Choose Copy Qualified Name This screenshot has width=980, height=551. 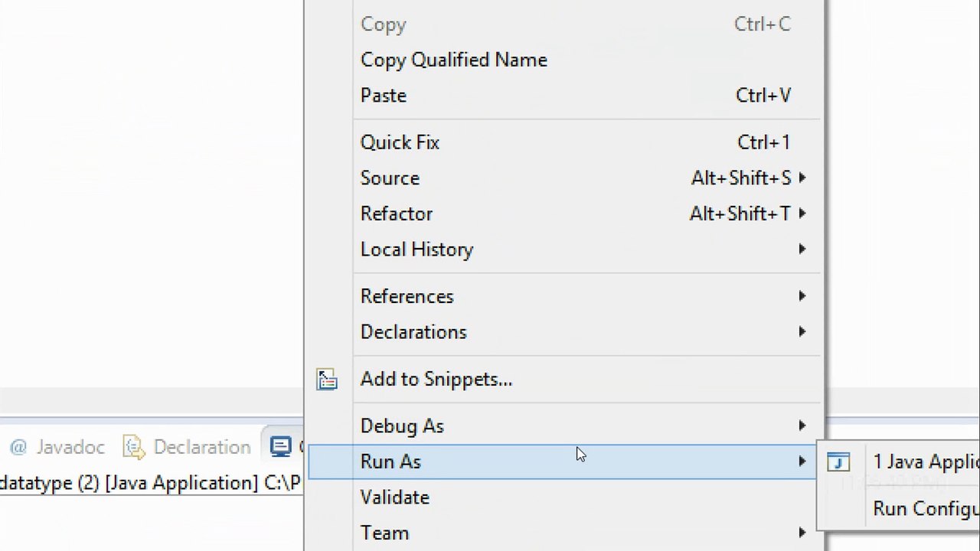(x=453, y=60)
